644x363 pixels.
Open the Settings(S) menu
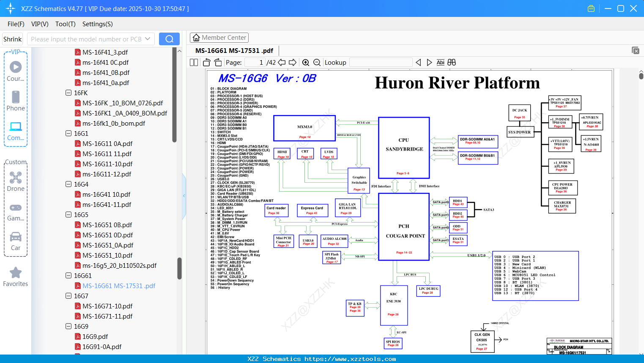[98, 24]
